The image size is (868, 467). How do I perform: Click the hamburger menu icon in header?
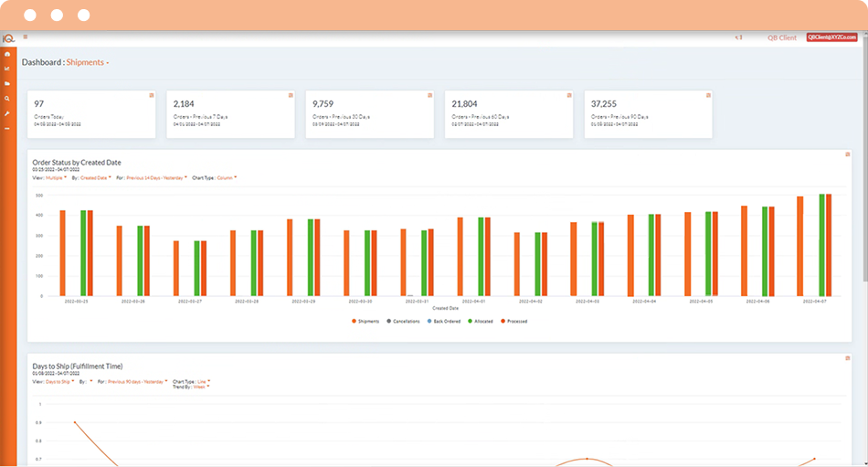pos(26,37)
